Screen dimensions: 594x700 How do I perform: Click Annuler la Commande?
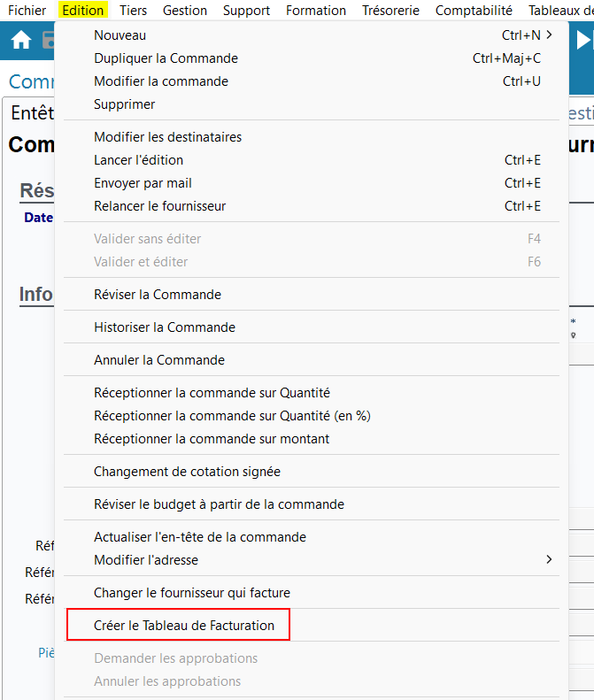pyautogui.click(x=159, y=360)
